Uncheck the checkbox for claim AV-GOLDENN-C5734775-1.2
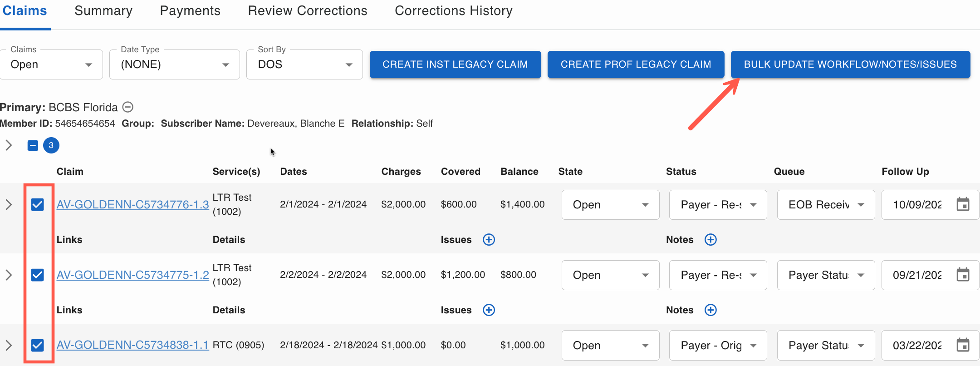The height and width of the screenshot is (366, 980). [38, 275]
